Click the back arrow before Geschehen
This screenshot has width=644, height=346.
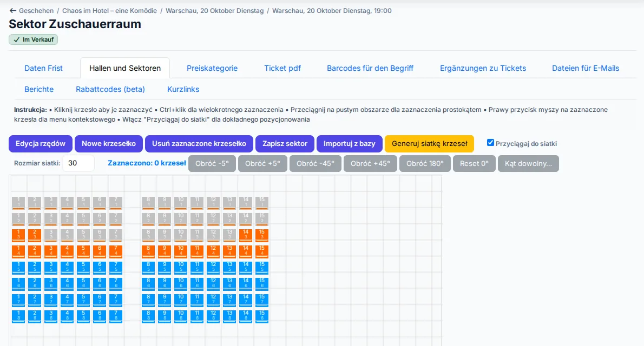(13, 11)
